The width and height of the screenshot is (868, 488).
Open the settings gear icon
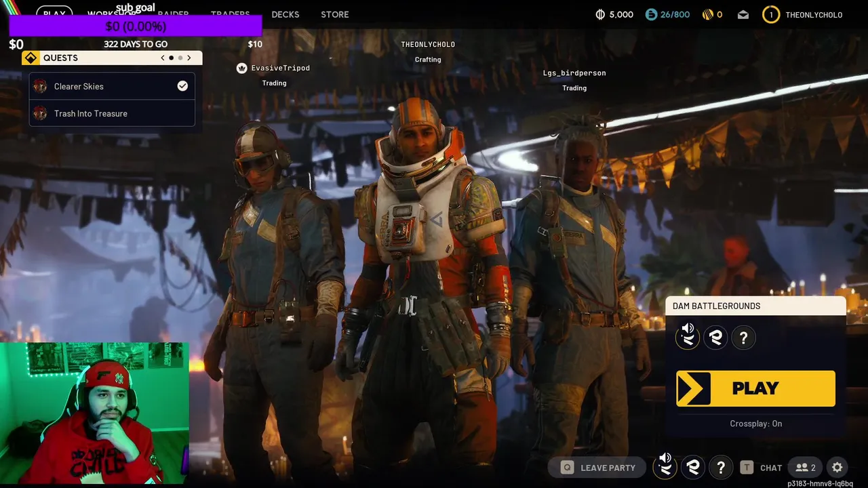tap(837, 468)
